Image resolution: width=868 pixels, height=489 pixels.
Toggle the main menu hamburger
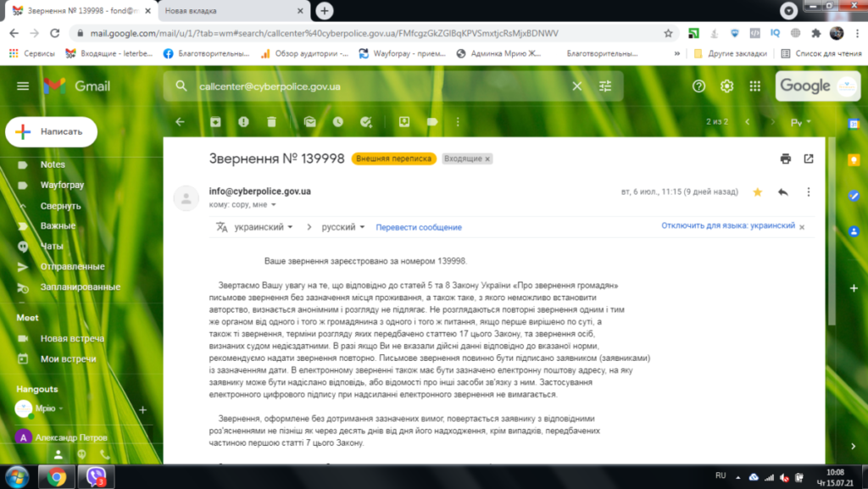pos(23,86)
